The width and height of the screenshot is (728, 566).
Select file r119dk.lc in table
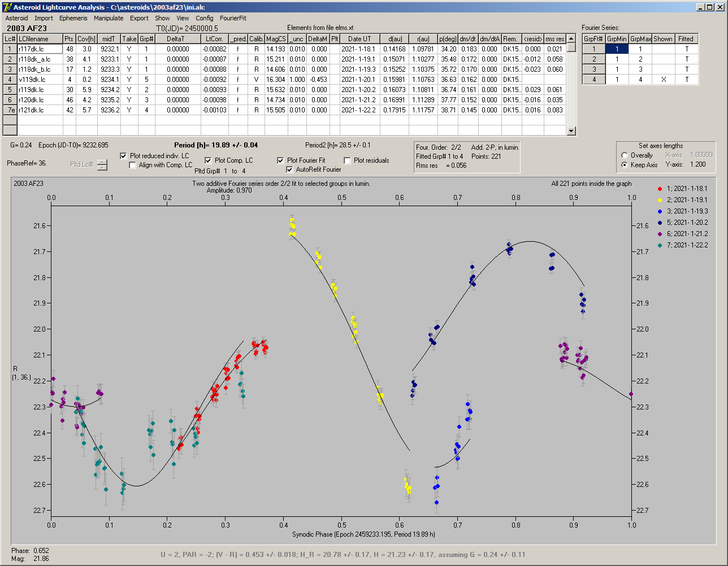tap(40, 89)
